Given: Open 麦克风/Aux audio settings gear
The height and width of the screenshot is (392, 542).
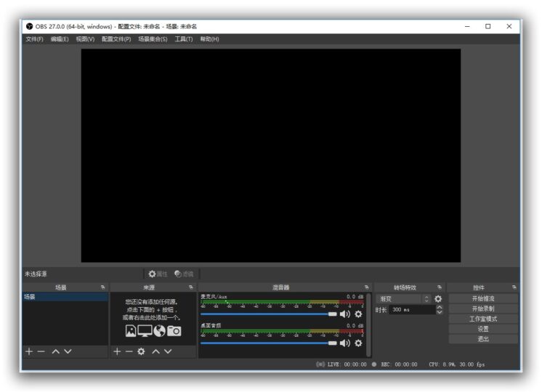Looking at the screenshot, I should tap(358, 314).
